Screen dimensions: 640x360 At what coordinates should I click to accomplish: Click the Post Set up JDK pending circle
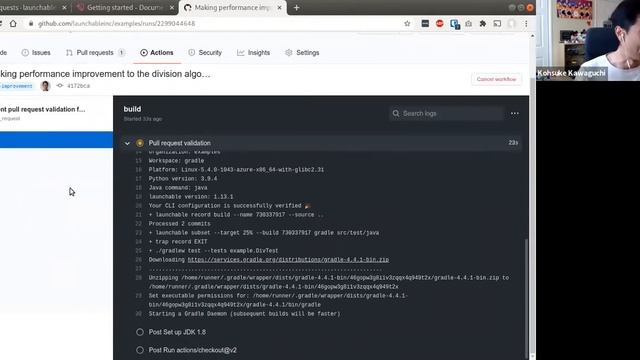tap(140, 332)
